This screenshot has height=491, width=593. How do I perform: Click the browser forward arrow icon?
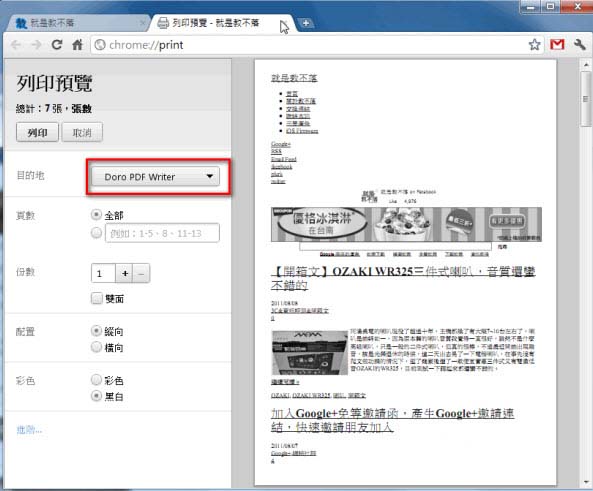pos(36,45)
